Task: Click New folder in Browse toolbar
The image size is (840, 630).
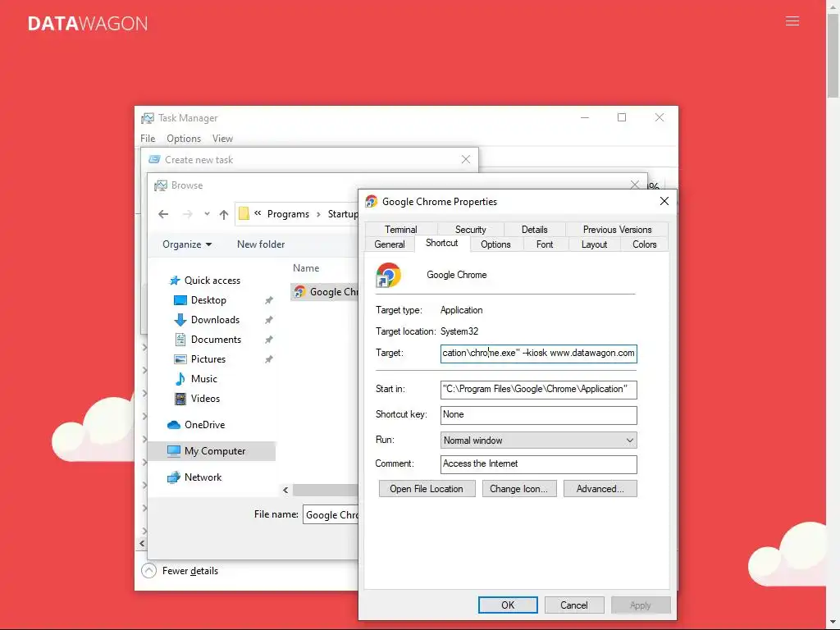Action: [261, 244]
